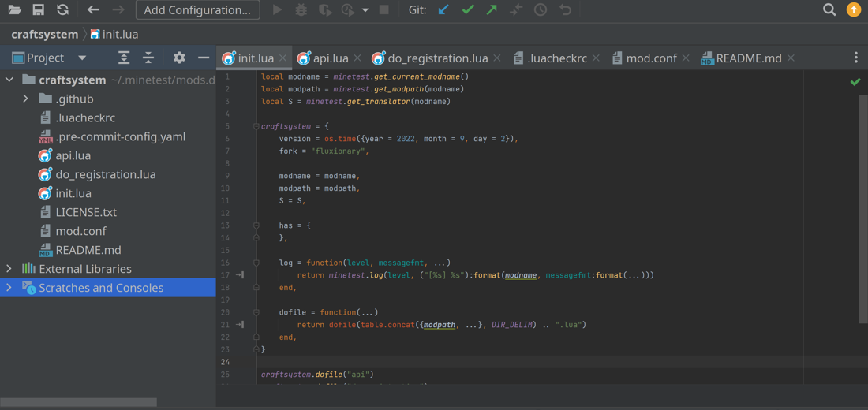Close the api.lua tab
The height and width of the screenshot is (410, 868).
(x=357, y=58)
